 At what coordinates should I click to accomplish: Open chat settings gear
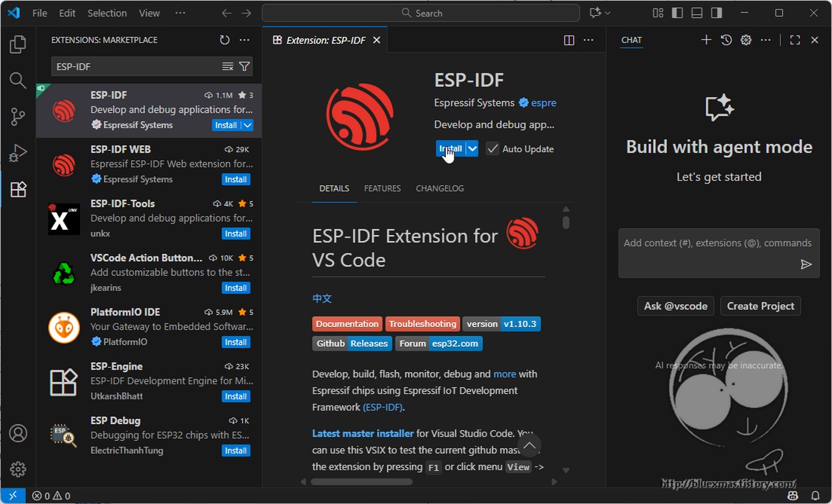[746, 40]
